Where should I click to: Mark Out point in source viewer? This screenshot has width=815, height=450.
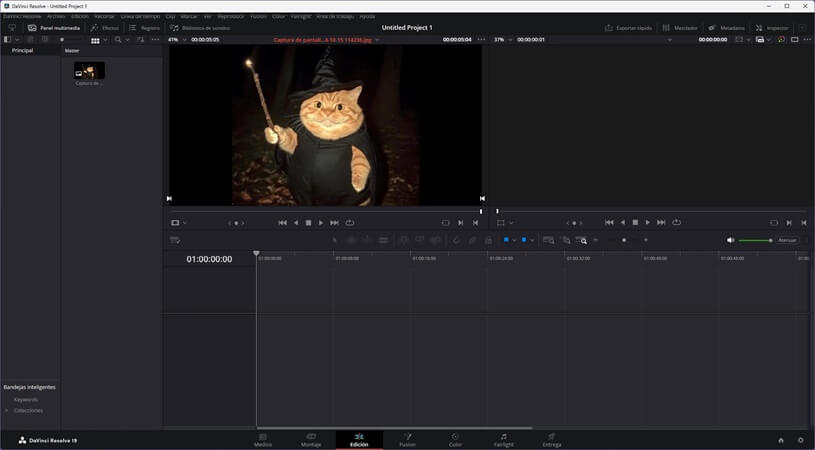475,222
